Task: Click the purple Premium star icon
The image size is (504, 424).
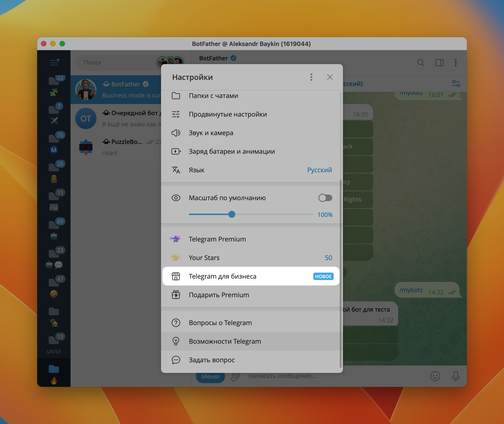Action: [175, 239]
